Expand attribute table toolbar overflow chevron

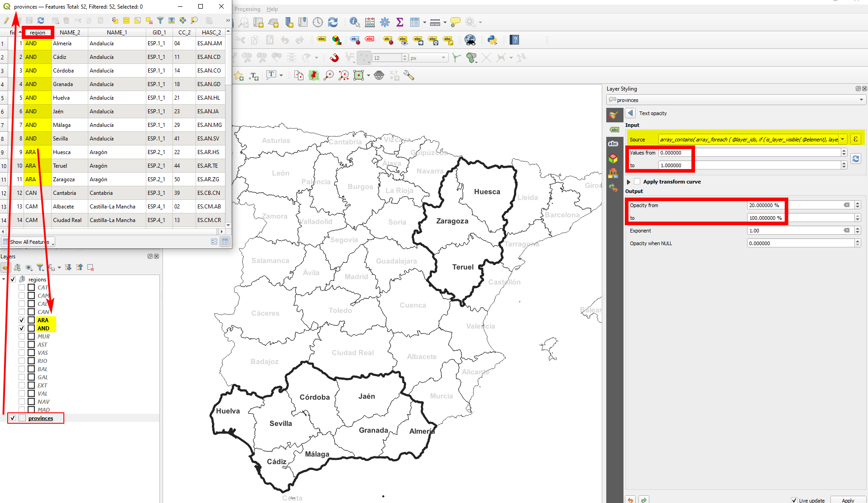(x=227, y=20)
